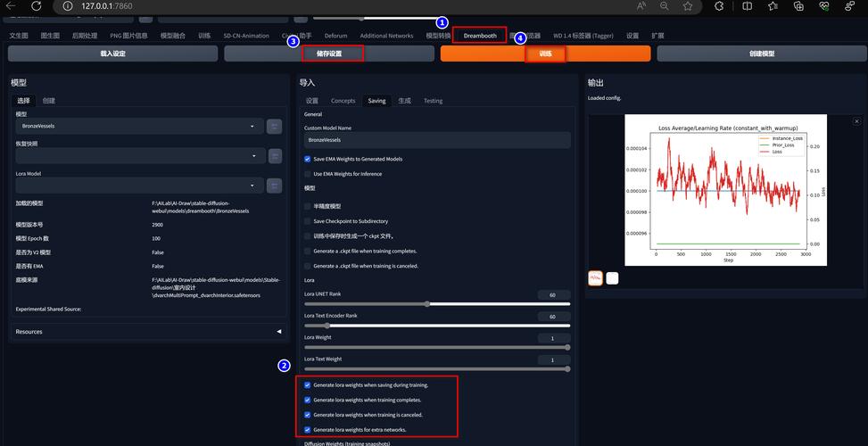The height and width of the screenshot is (446, 868).
Task: Open the BronzeVessels model dropdown
Action: [x=139, y=126]
